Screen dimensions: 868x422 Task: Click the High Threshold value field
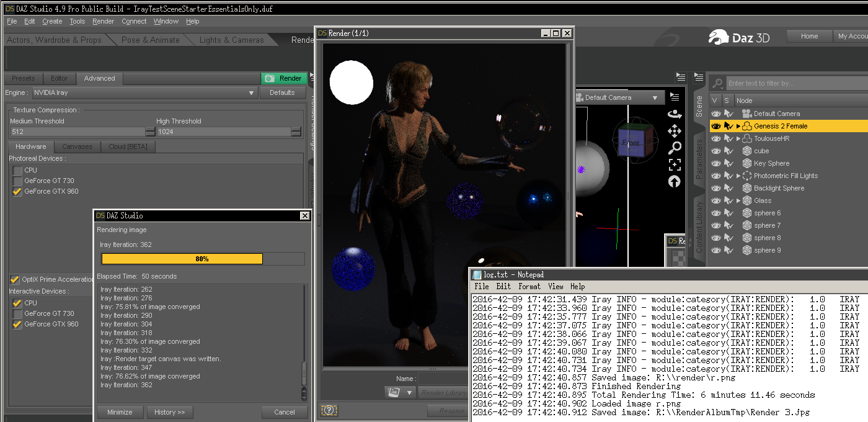(x=223, y=132)
